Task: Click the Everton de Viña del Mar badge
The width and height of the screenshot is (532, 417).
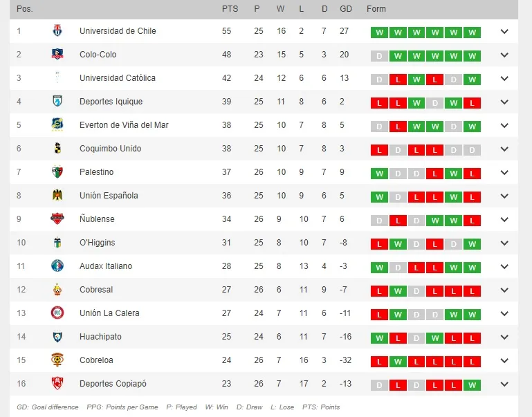Action: (57, 125)
